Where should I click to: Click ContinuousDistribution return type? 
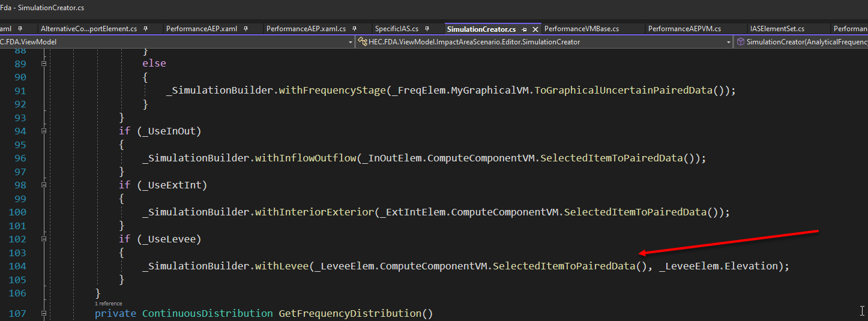click(x=208, y=313)
